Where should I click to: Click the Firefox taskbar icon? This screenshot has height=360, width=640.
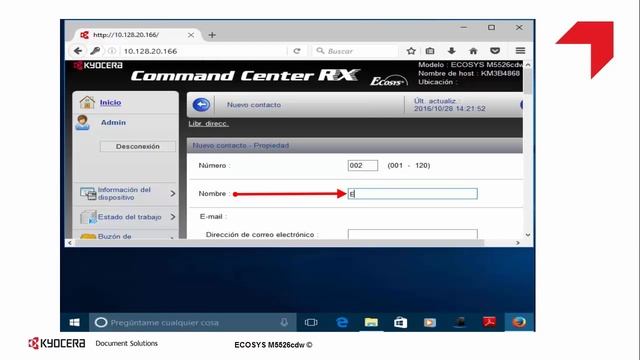tap(519, 322)
